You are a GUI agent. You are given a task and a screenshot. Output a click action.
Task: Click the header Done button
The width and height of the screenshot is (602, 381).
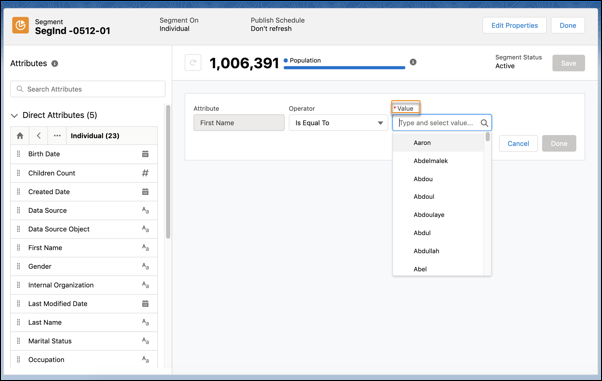tap(568, 25)
